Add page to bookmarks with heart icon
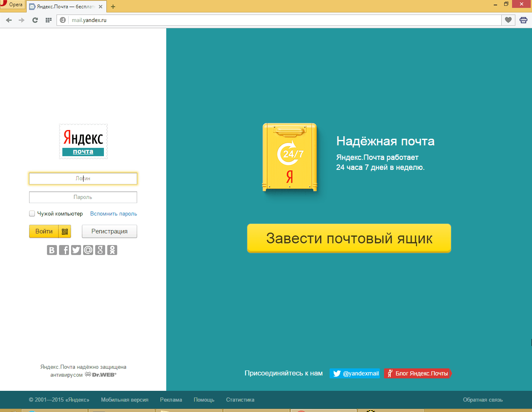This screenshot has height=412, width=532. pyautogui.click(x=508, y=20)
